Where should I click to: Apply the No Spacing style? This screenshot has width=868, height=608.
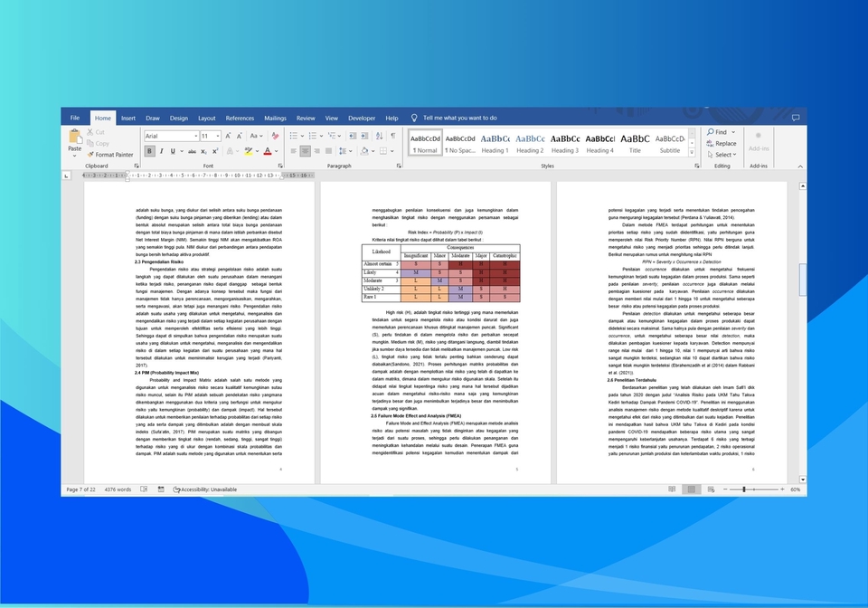[460, 144]
